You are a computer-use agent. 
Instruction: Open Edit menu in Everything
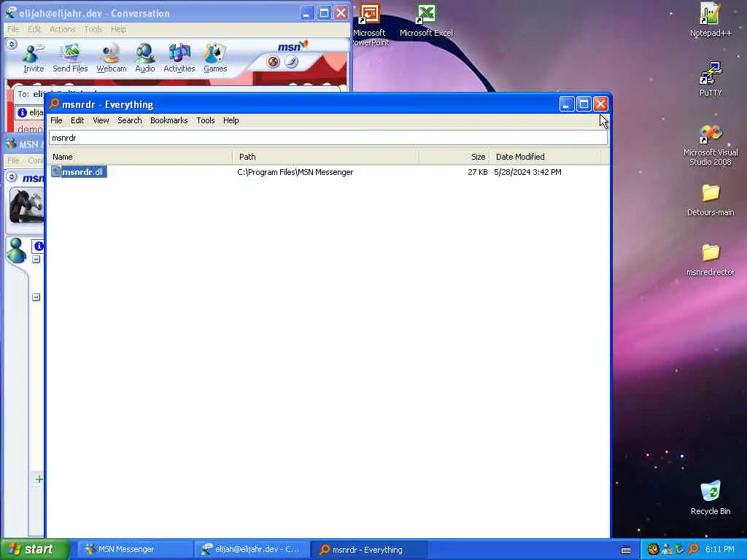[x=77, y=120]
